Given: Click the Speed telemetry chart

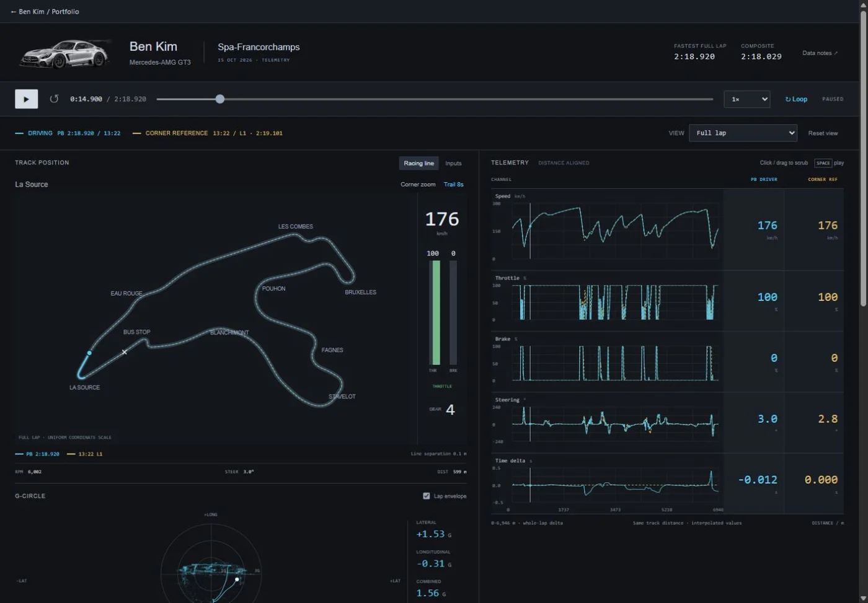Looking at the screenshot, I should [615, 230].
